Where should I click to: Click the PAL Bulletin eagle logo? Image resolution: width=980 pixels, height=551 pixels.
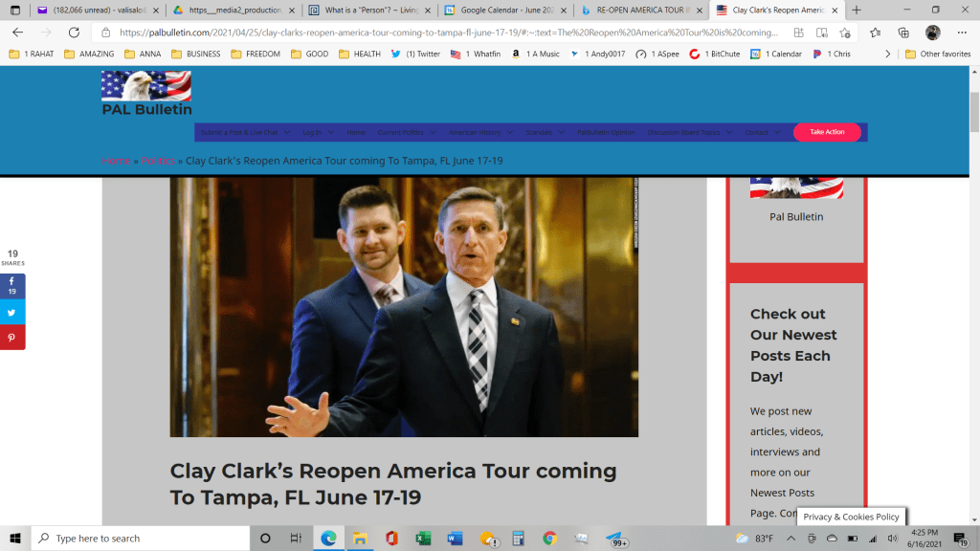click(146, 93)
